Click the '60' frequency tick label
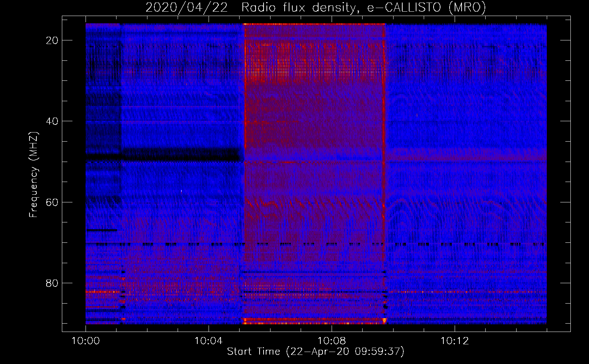The image size is (589, 364). pos(52,202)
